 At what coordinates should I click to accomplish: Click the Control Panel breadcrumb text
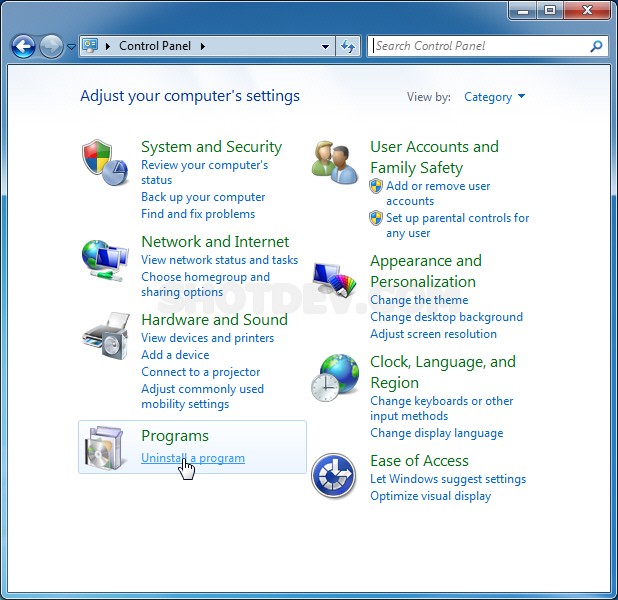(155, 46)
